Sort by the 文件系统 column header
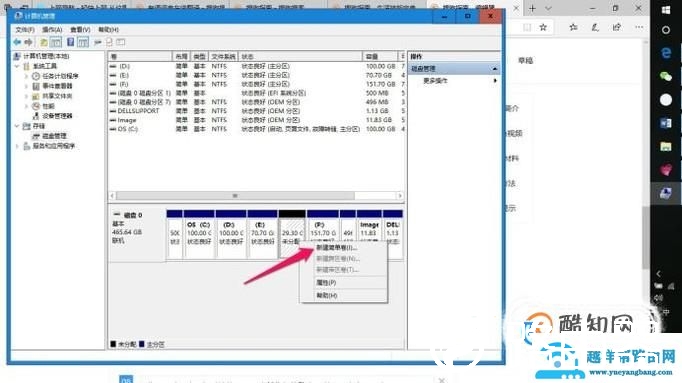 pos(223,57)
